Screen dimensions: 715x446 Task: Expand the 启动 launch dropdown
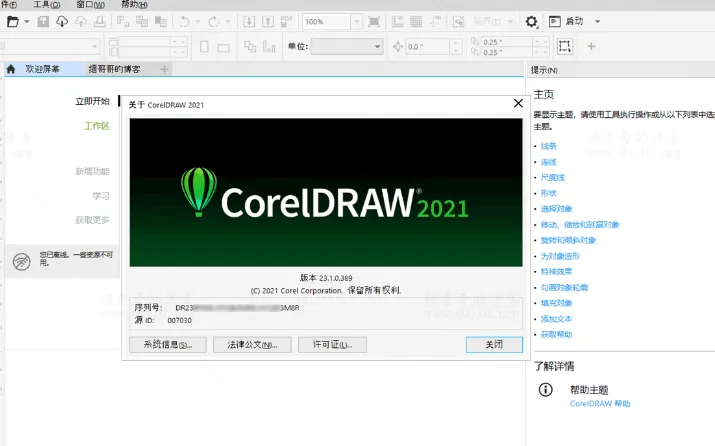(x=597, y=21)
